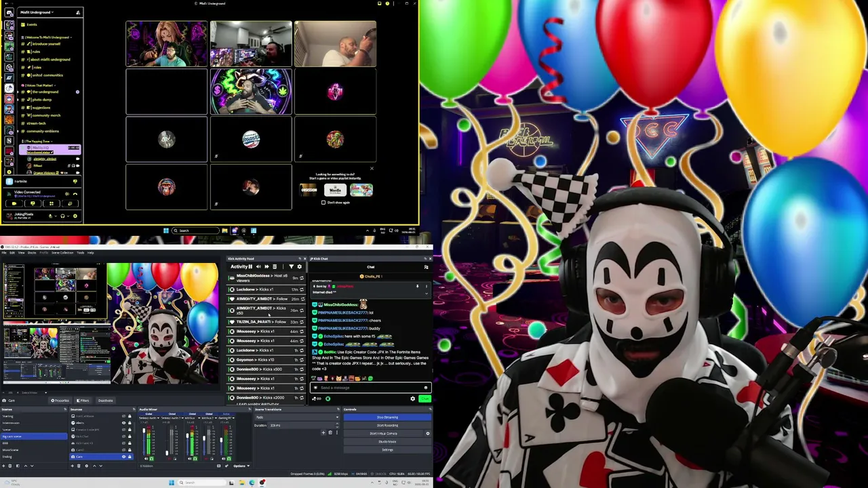Collapse Welcome To Misfit Underground category
Screen dimensions: 868x488
point(46,37)
